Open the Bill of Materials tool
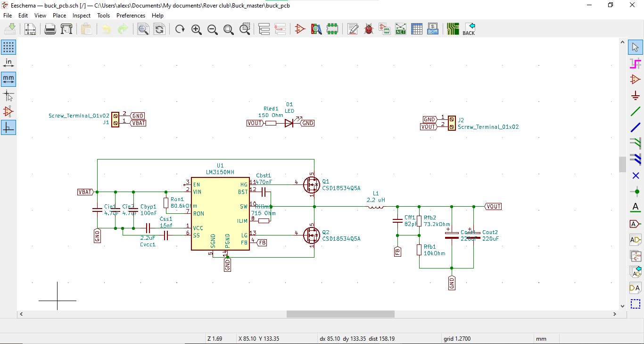 coord(432,29)
